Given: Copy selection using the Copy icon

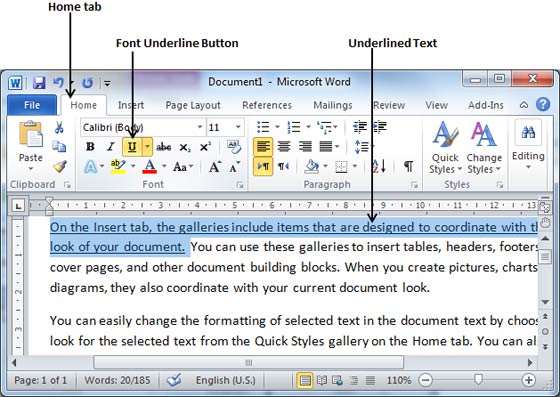Looking at the screenshot, I should pos(59,146).
